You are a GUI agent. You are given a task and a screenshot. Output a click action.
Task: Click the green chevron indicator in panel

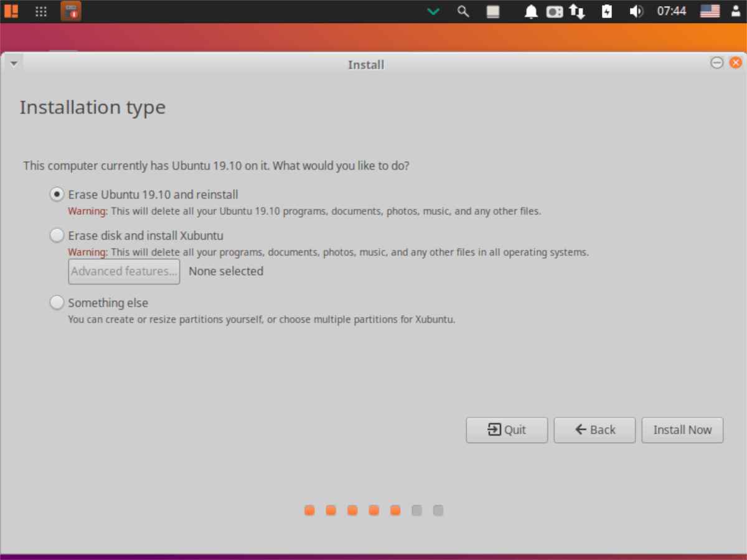click(434, 11)
